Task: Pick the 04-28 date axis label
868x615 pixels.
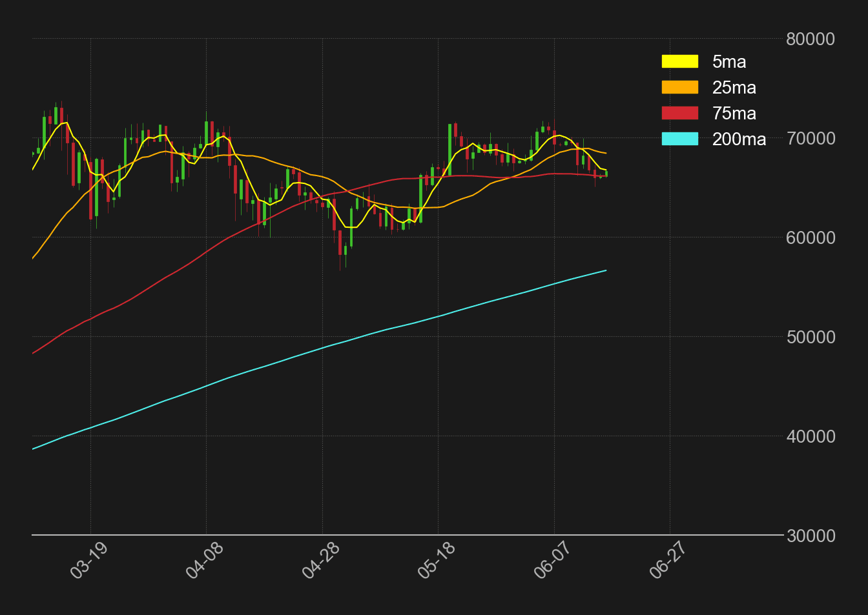Action: 320,560
